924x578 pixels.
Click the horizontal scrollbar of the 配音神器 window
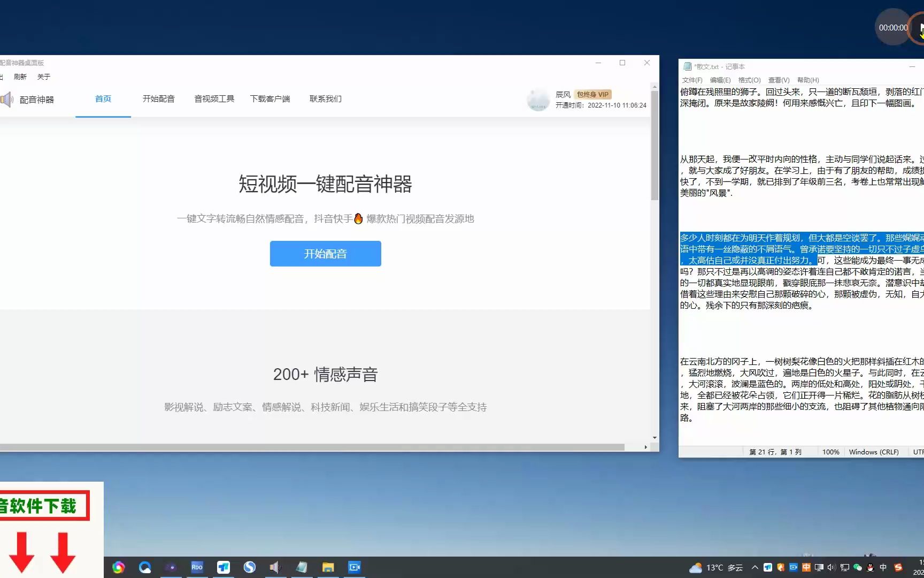tap(312, 447)
